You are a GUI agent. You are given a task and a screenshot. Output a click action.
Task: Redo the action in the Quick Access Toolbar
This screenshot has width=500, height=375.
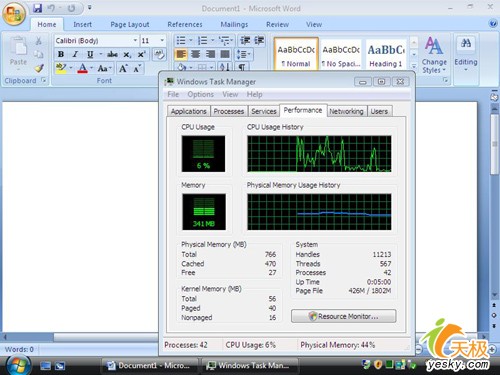click(71, 8)
